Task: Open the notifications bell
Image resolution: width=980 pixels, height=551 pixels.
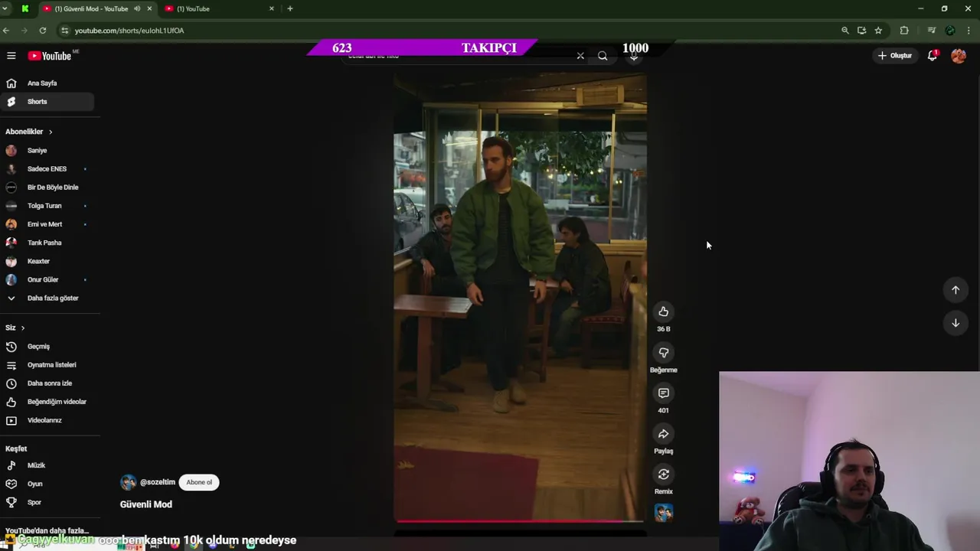Action: 933,55
